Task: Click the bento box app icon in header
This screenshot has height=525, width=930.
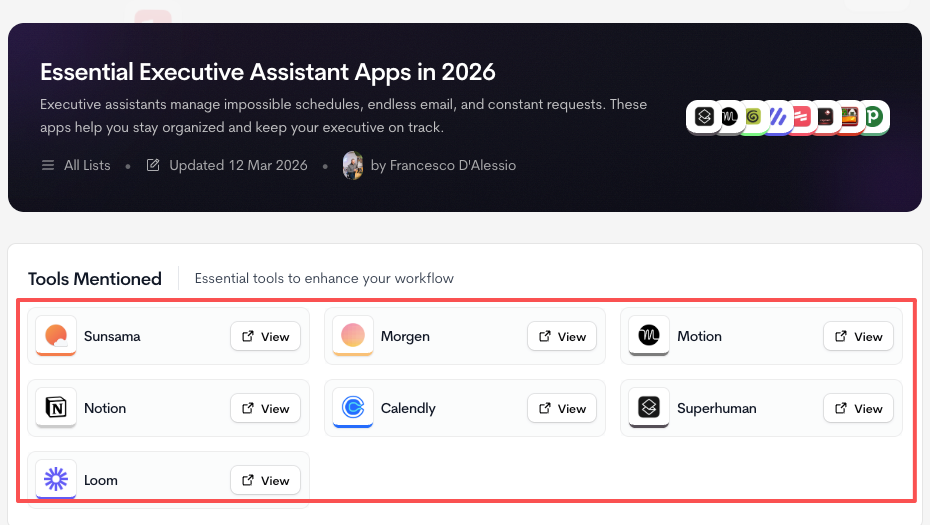Action: point(849,117)
